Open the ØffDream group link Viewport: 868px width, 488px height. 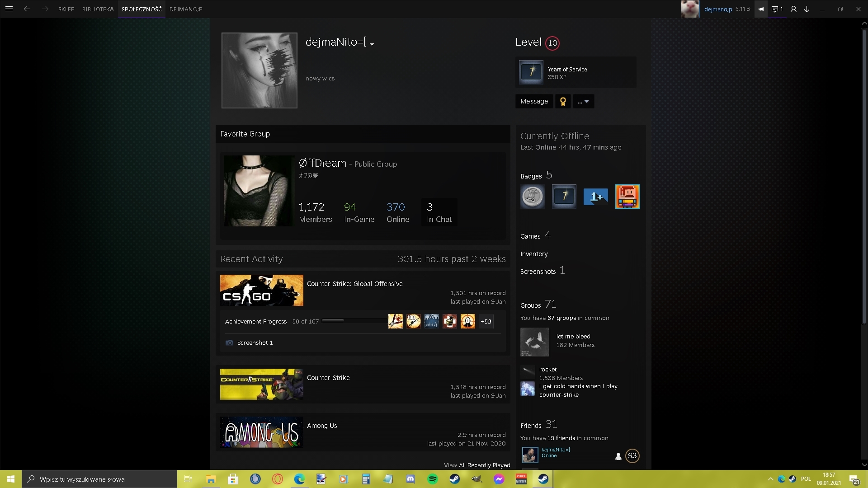[x=322, y=163]
